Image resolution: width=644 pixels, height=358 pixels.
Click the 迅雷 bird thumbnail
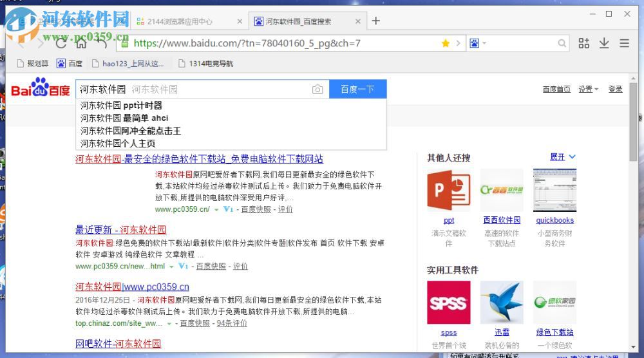click(502, 303)
